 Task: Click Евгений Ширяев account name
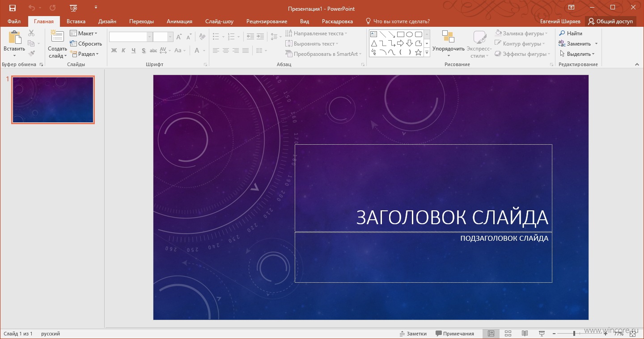pos(560,21)
